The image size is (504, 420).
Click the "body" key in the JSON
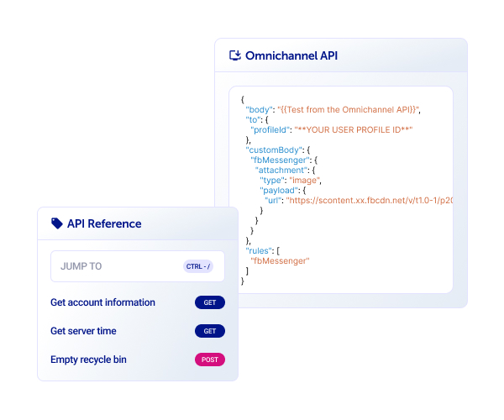point(258,109)
